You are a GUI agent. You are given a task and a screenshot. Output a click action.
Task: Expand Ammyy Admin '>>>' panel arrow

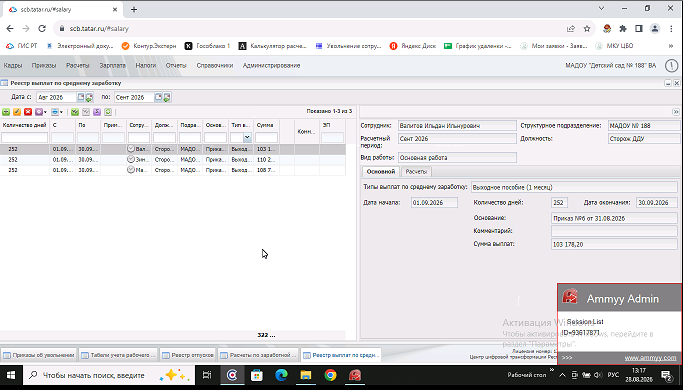[567, 358]
